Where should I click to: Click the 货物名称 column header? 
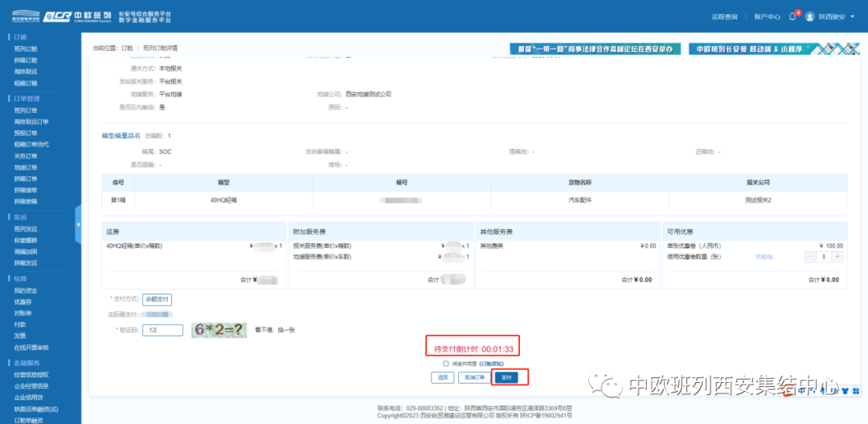(579, 183)
